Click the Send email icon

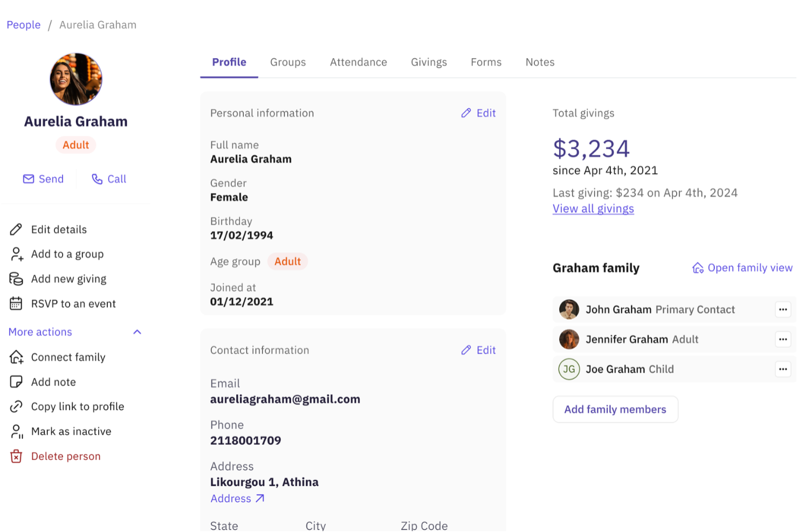coord(28,178)
